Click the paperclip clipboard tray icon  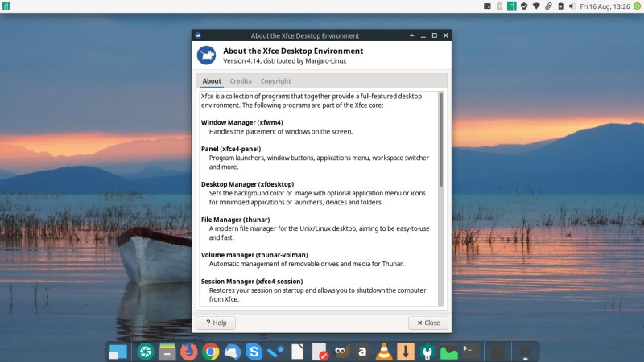pos(548,6)
